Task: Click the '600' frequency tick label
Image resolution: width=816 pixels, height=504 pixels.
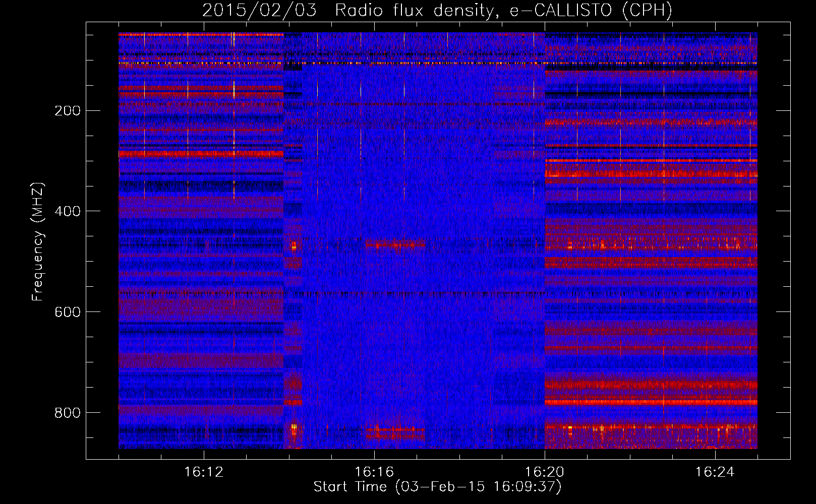Action: click(67, 312)
